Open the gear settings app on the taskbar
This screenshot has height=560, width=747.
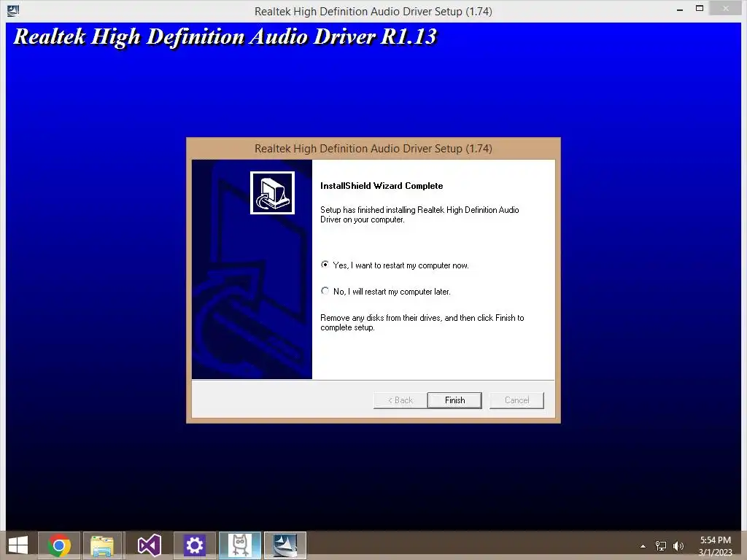pos(194,545)
